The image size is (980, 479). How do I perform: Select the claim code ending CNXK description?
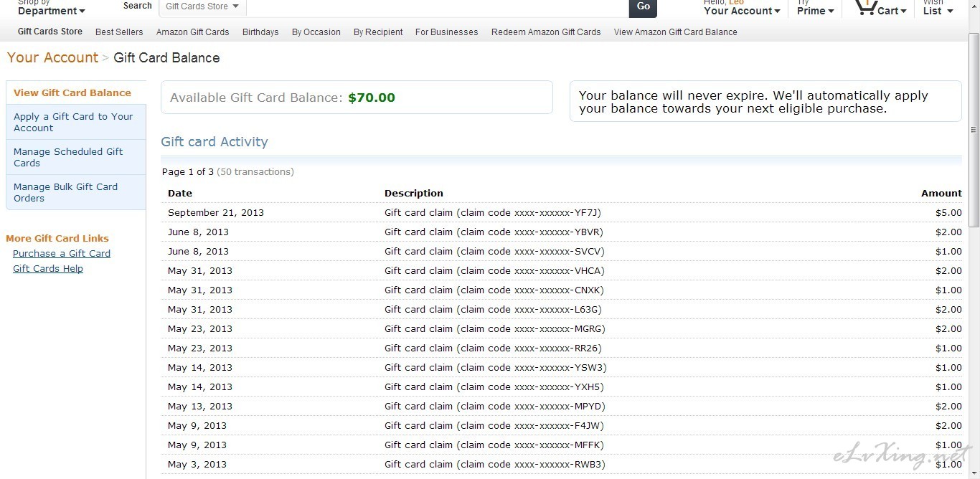(x=494, y=290)
